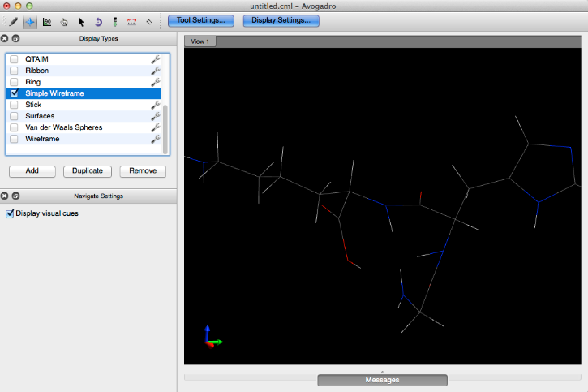Viewport: 588px width, 392px height.
Task: Click the Auto Optimization tool
Action: pyautogui.click(x=115, y=21)
